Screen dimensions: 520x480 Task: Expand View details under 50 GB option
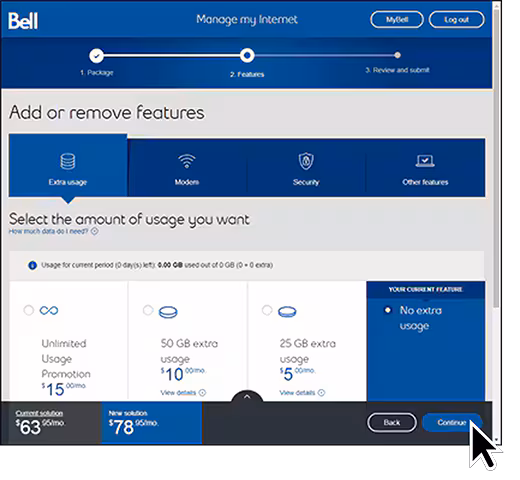click(183, 393)
